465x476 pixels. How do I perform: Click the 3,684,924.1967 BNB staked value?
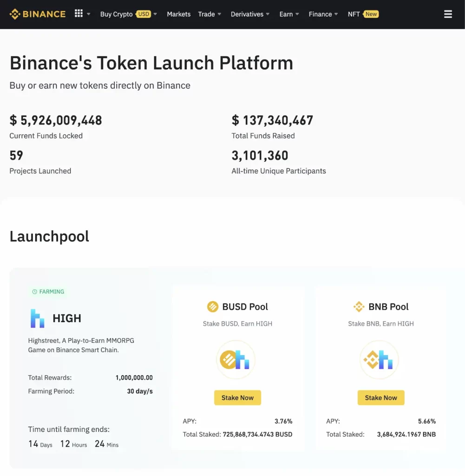(406, 435)
